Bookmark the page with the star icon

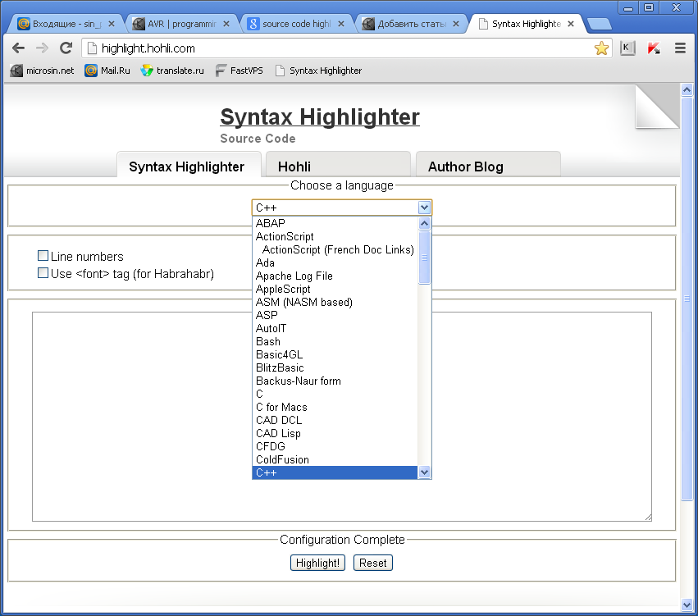[601, 48]
